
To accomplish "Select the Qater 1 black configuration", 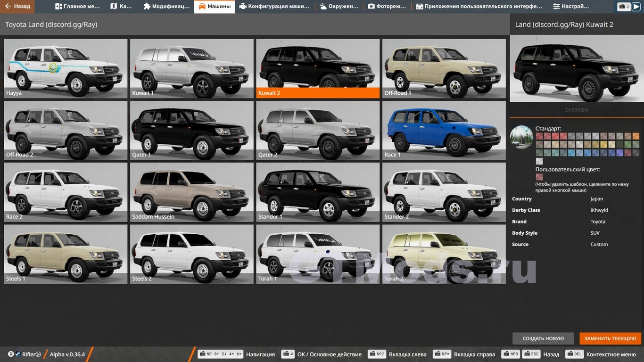I will (191, 130).
